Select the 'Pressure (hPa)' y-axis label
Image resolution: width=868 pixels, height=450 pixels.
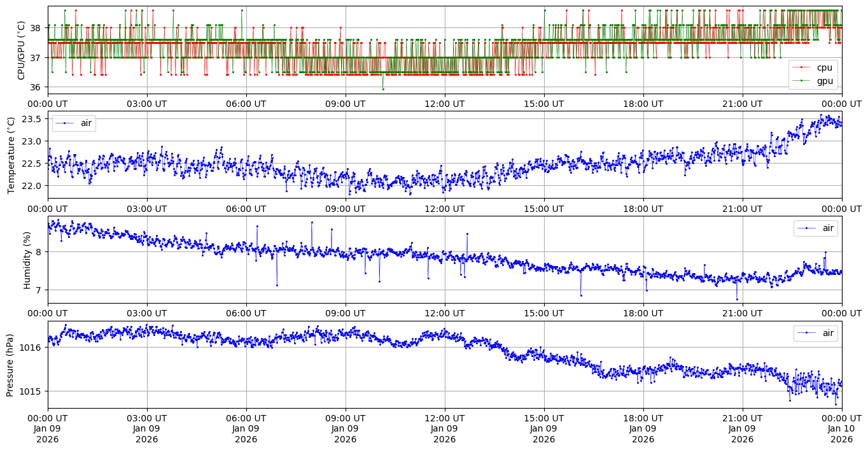click(x=11, y=365)
